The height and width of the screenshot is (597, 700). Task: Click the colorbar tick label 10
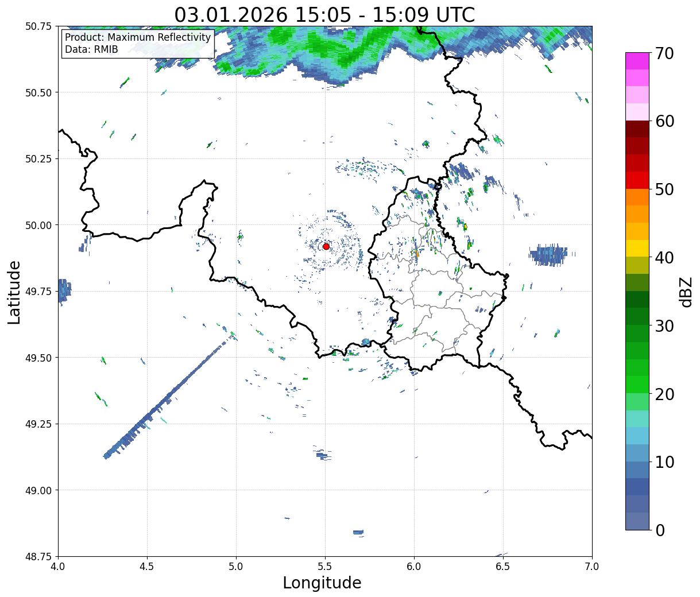tap(664, 462)
